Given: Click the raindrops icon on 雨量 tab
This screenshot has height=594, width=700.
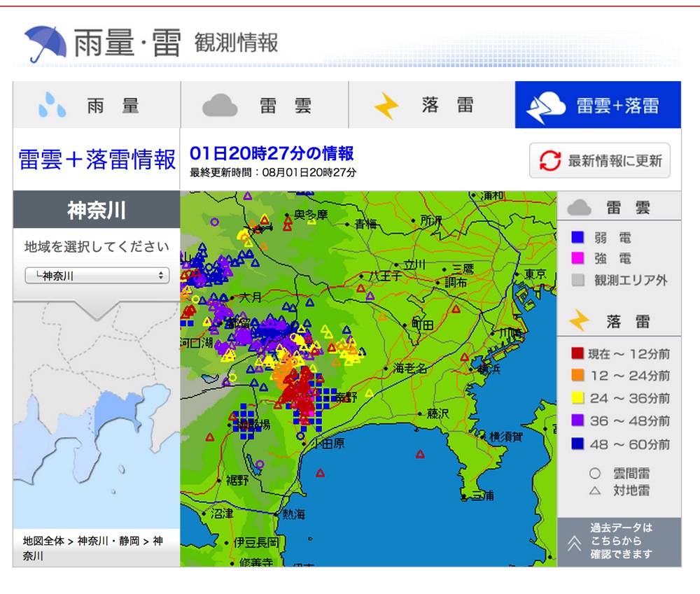Looking at the screenshot, I should [52, 106].
